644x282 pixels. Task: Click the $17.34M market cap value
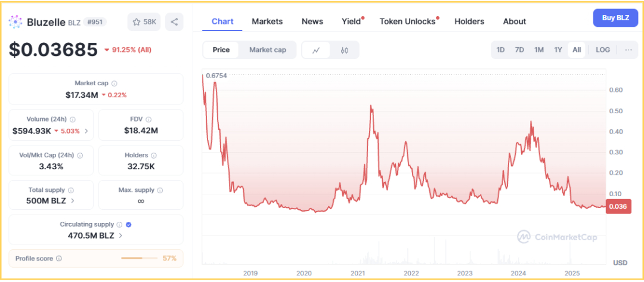[82, 95]
